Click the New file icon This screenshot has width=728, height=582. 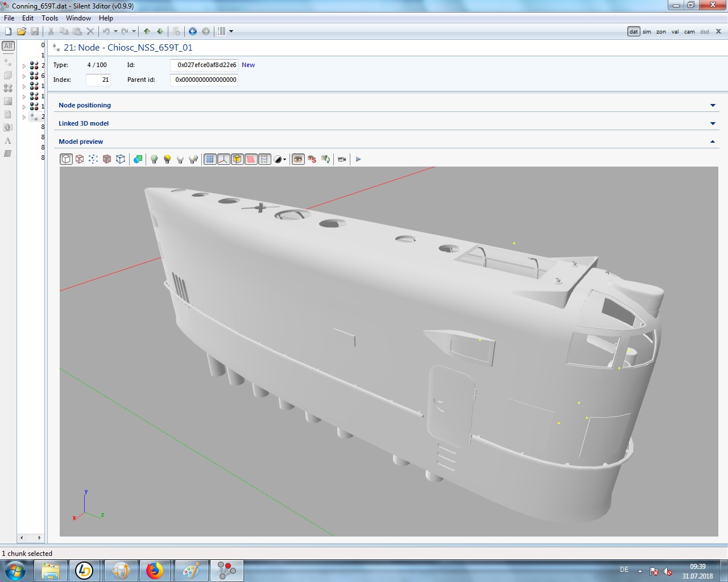pos(8,31)
